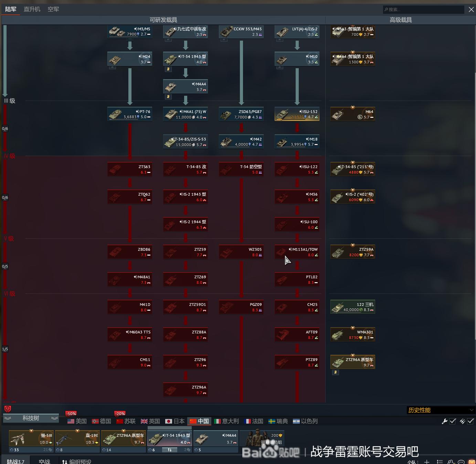Screen dimensions: 476x464
Task: Select the ZTZ96A 原型车 crew slot
Action: pos(124,439)
